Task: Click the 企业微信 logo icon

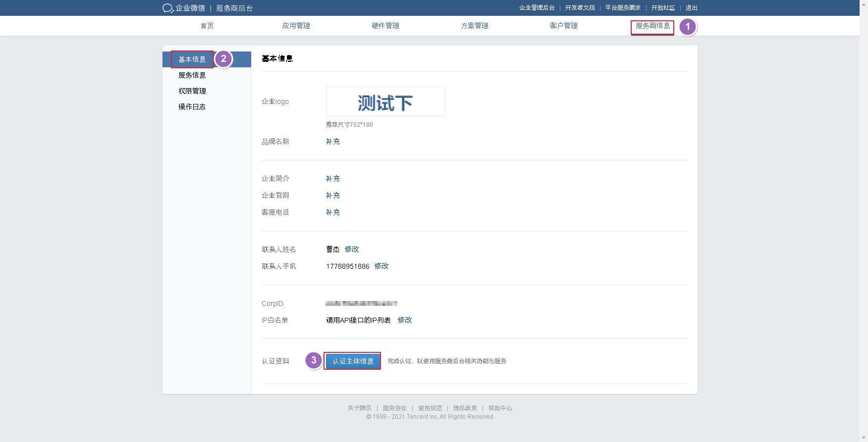Action: 168,8
